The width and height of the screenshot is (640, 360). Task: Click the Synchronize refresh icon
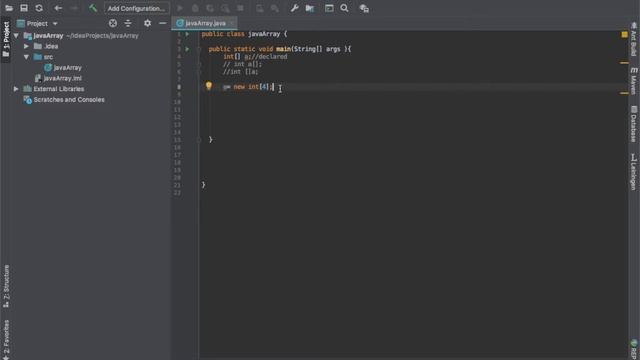tap(39, 8)
